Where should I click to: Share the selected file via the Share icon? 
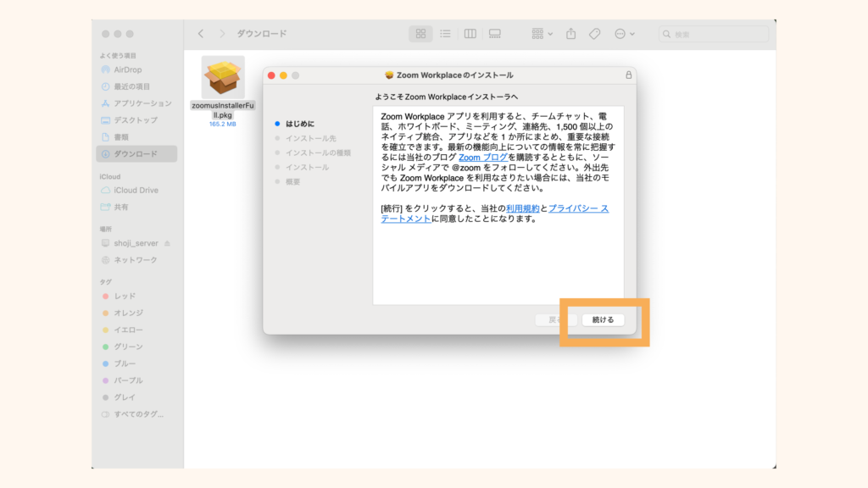click(570, 34)
